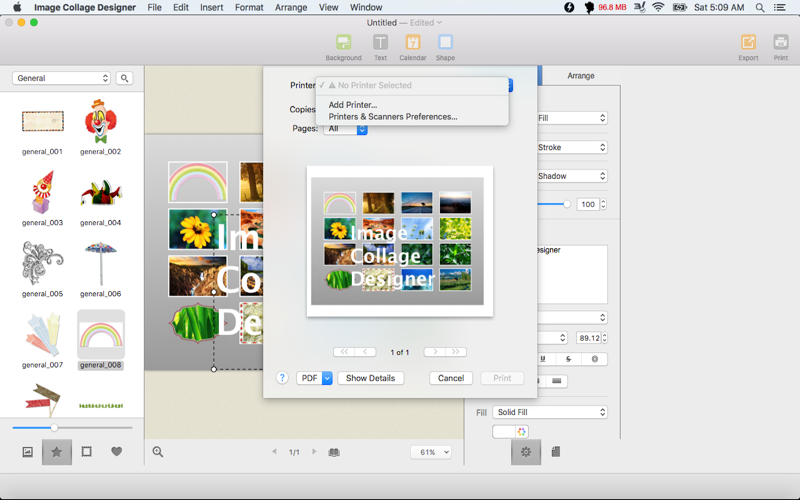Cancel the print dialog

coord(451,378)
